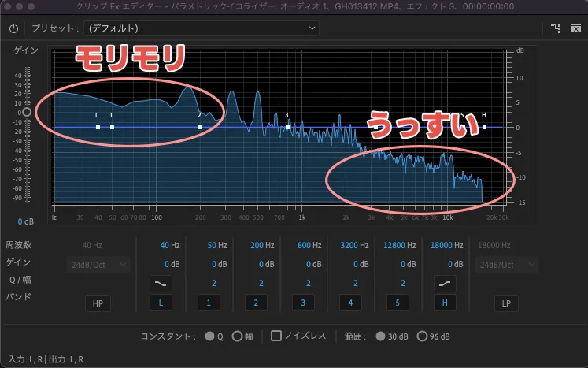Click the control point 2 on the EQ graph
Screen dimensions: 588x368
click(200, 127)
